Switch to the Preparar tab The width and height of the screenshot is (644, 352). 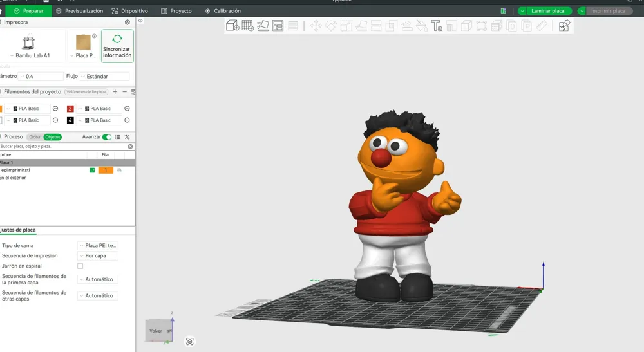[x=28, y=11]
